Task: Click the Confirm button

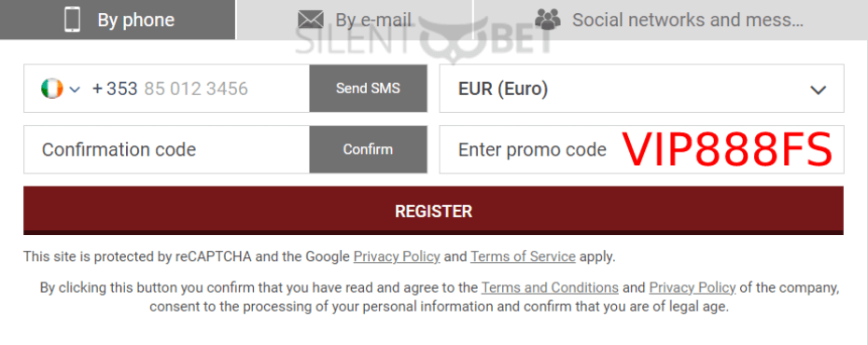Action: (x=368, y=149)
